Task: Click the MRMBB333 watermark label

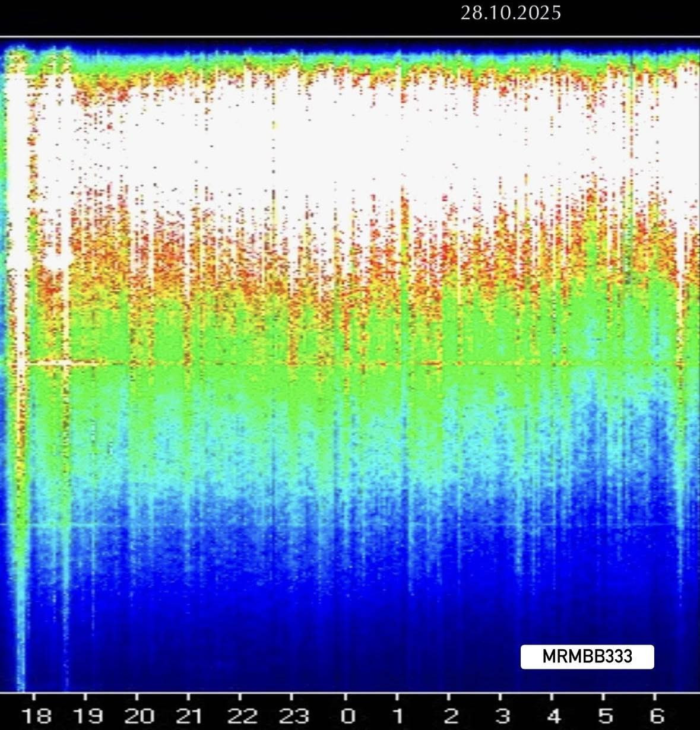Action: [587, 657]
